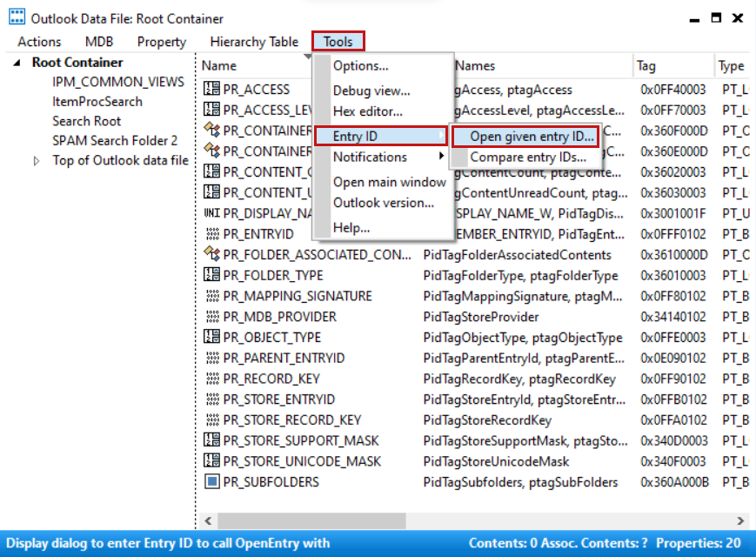Image resolution: width=756 pixels, height=557 pixels.
Task: Select Open given entry ID...
Action: click(525, 137)
